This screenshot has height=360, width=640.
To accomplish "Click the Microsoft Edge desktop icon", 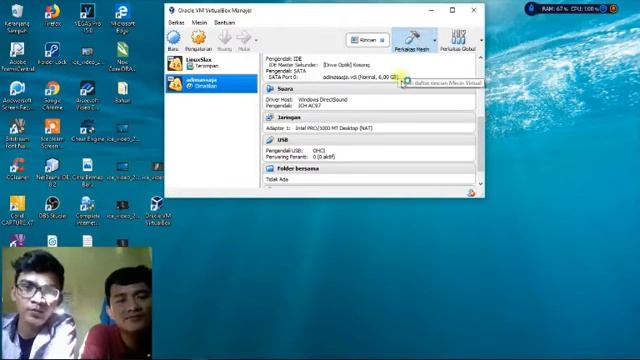I will coord(122,19).
